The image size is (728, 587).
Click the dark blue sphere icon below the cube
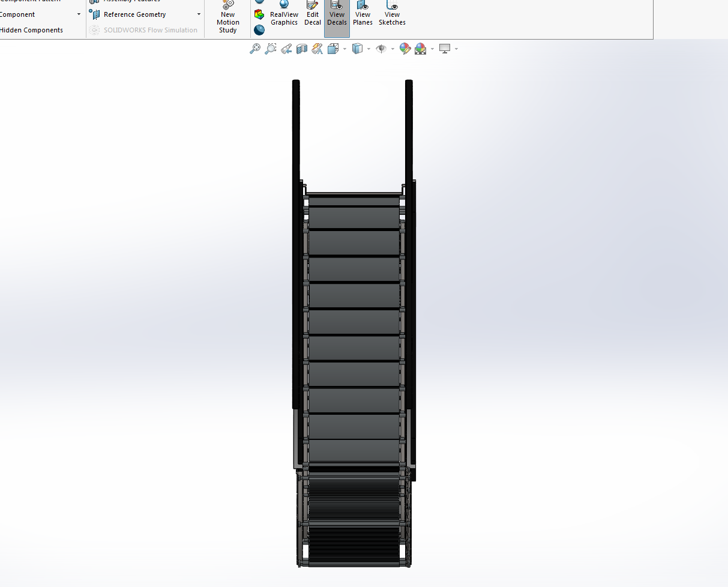tap(259, 30)
